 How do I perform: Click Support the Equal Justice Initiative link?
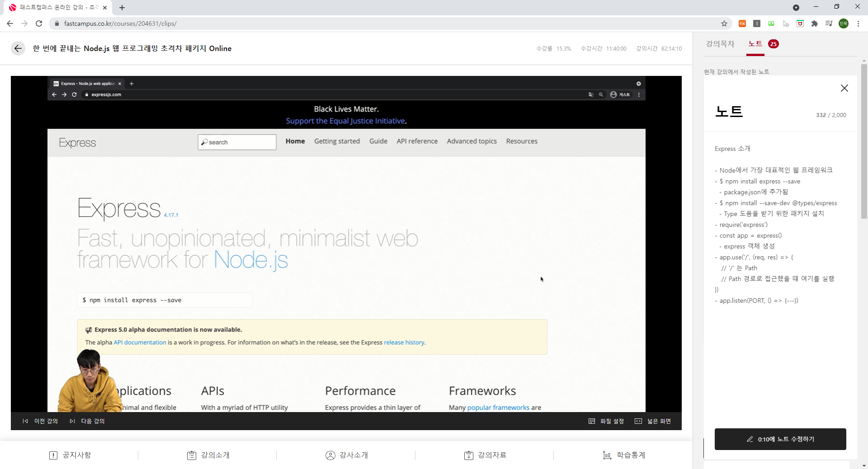click(x=345, y=121)
